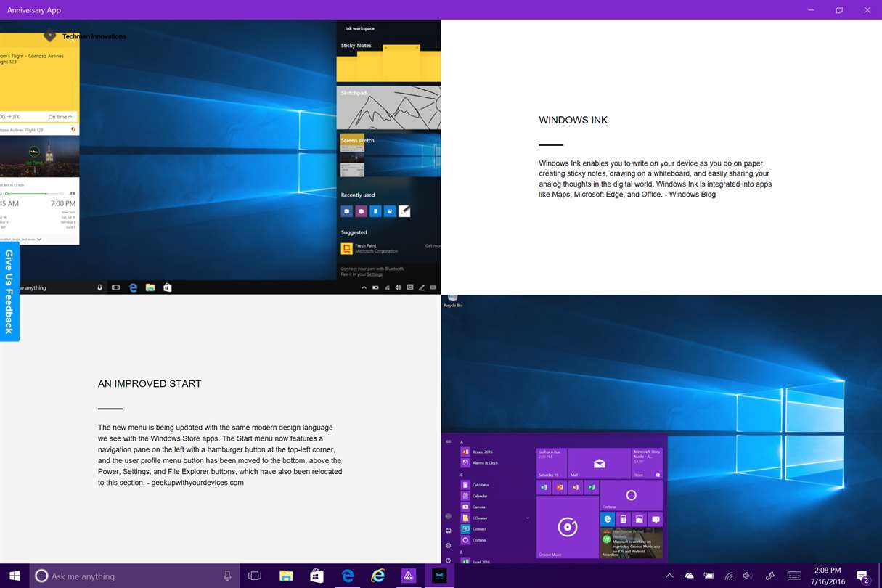Screen dimensions: 882x588
Task: Click the 2:08 PM clock and date
Action: point(828,576)
